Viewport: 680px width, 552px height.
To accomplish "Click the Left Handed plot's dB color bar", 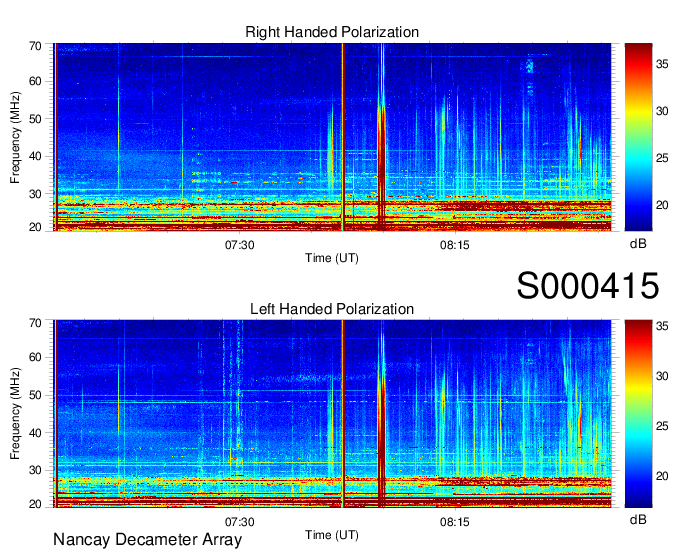I will (x=638, y=414).
